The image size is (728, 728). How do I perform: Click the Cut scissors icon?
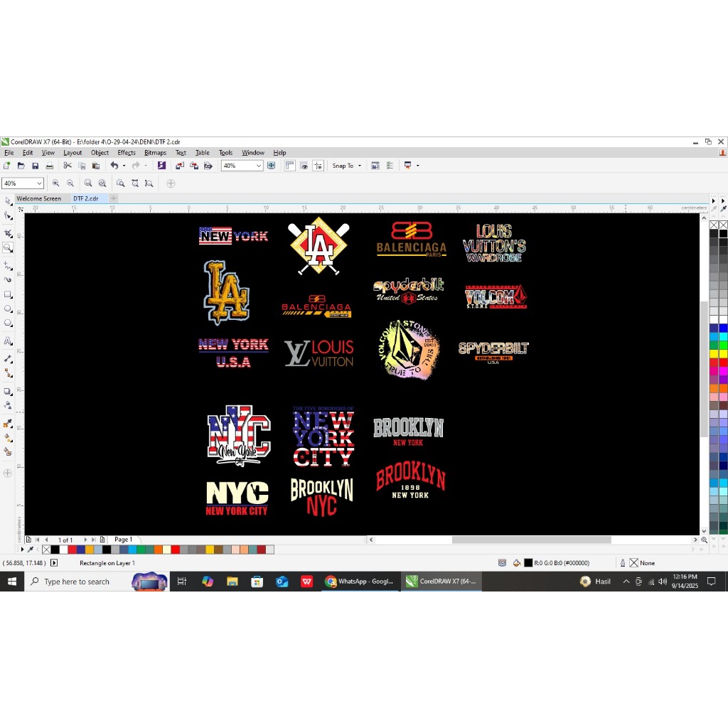[x=68, y=165]
